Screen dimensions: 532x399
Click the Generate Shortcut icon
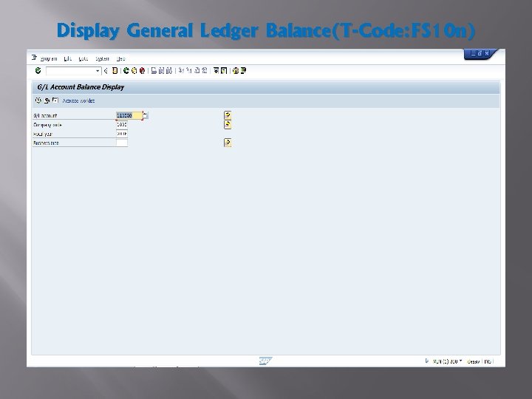pyautogui.click(x=224, y=71)
